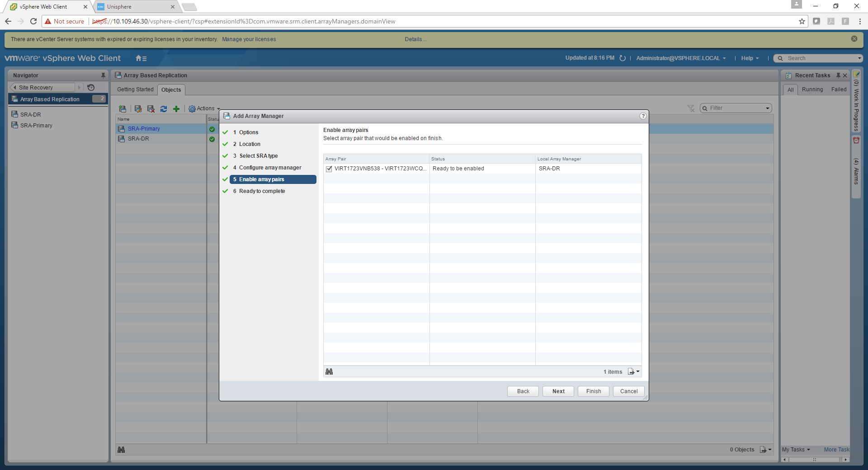Image resolution: width=868 pixels, height=470 pixels.
Task: Switch to the Getting Started tab
Action: 135,89
